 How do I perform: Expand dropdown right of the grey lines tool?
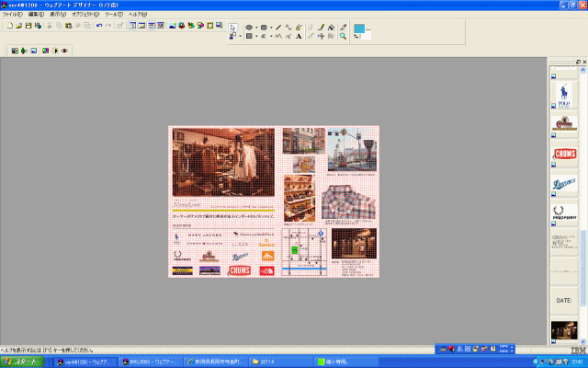click(271, 37)
